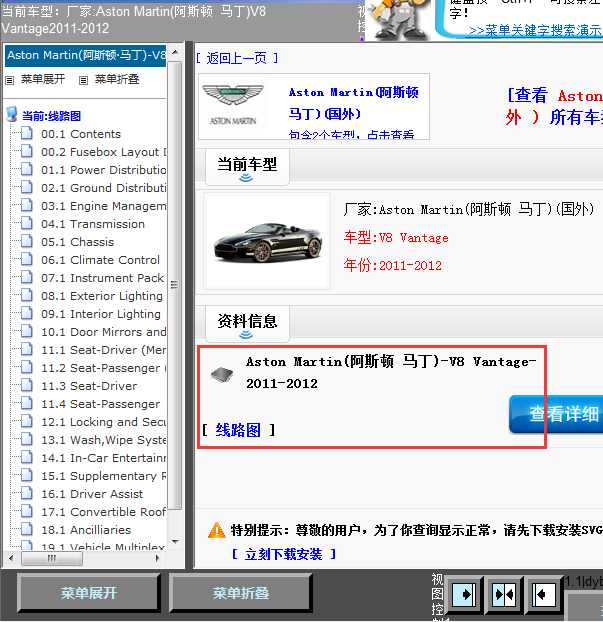Click the 车型:V8 Vantage red text

pos(396,238)
